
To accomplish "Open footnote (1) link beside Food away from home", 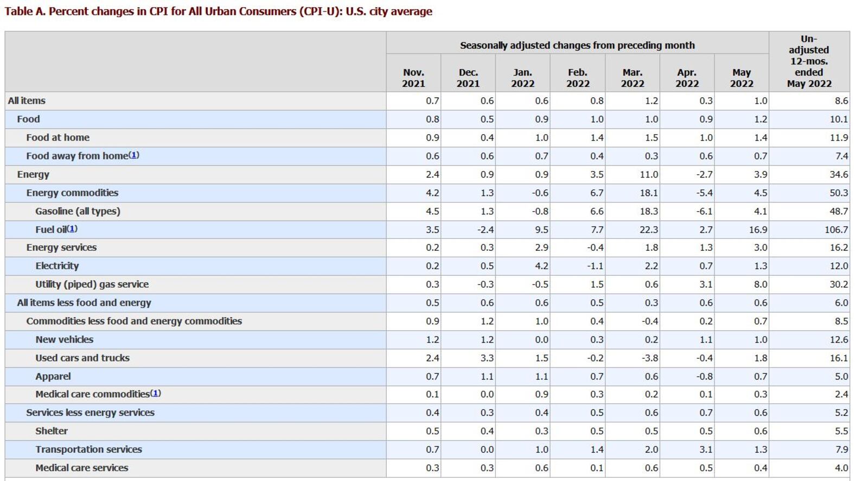I will [x=134, y=155].
